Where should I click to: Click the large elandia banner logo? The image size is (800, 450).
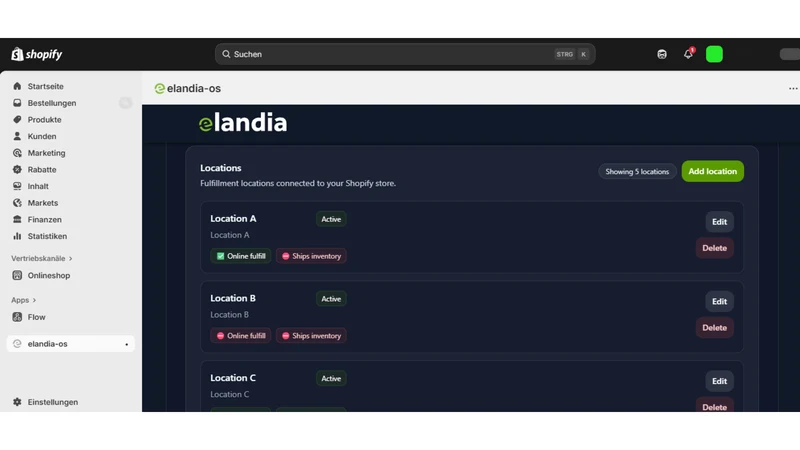(243, 123)
